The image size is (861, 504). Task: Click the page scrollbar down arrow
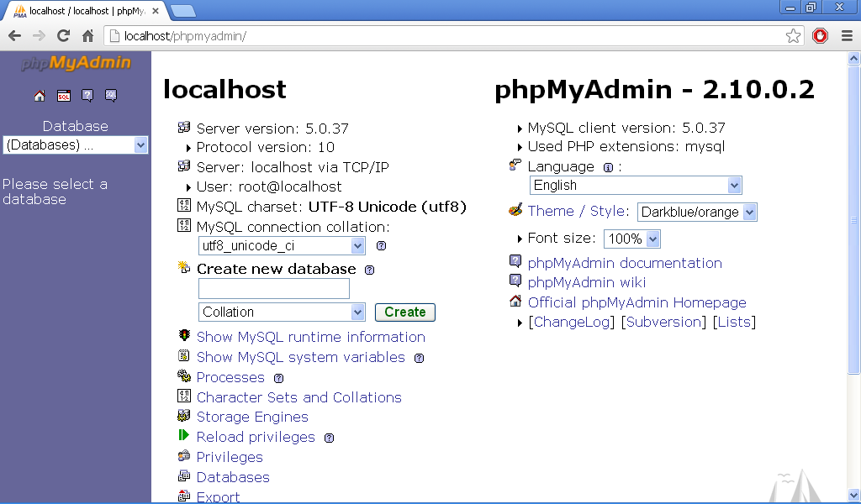click(854, 496)
